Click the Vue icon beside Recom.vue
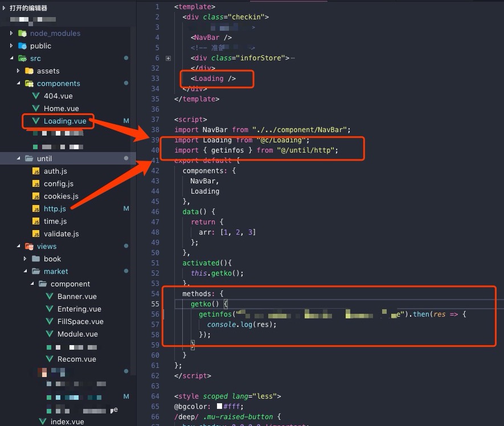504x426 pixels. coord(49,359)
